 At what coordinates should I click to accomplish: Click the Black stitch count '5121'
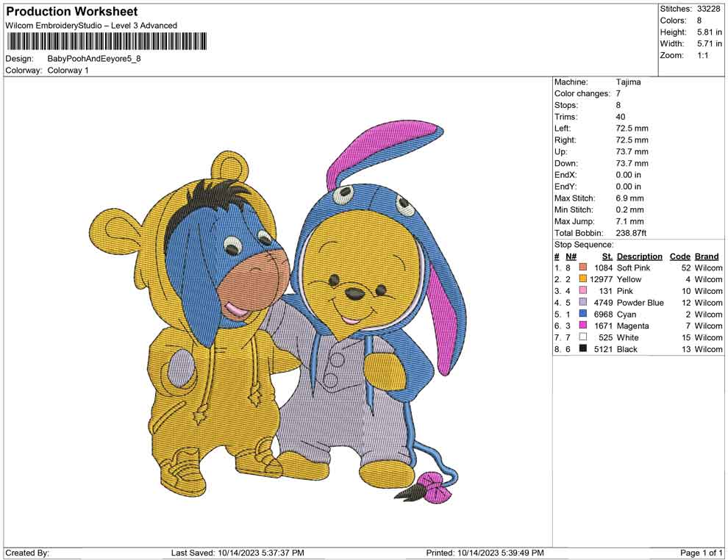coord(603,349)
